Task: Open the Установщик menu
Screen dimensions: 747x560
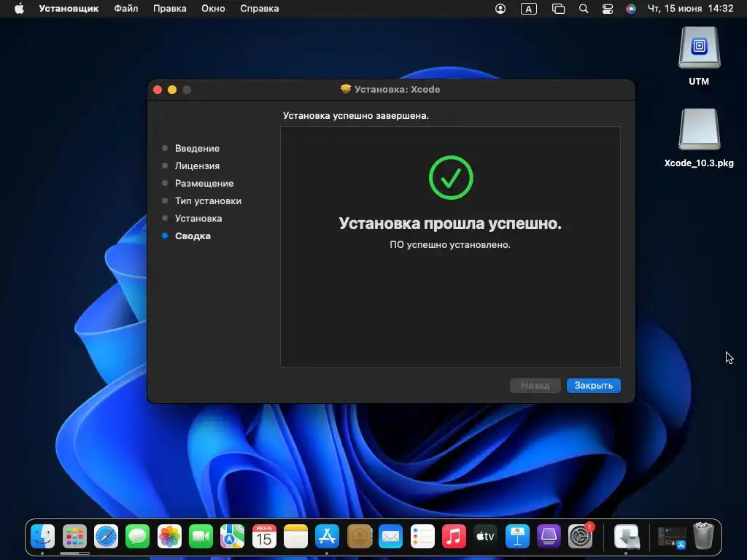Action: point(69,9)
